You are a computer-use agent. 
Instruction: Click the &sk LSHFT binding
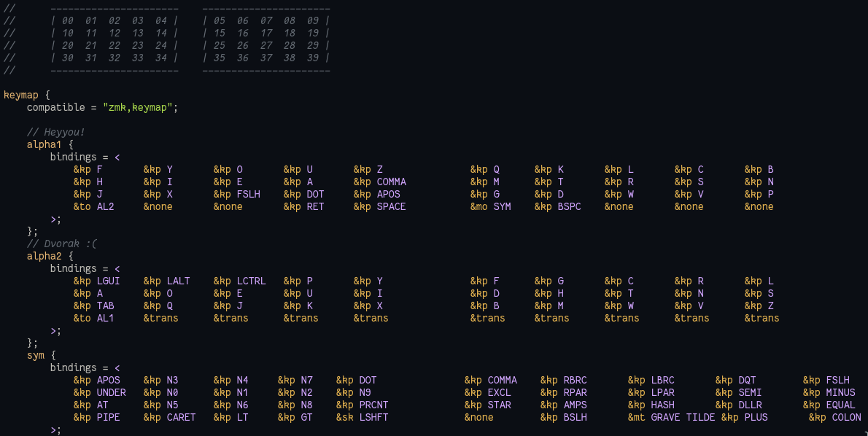pyautogui.click(x=362, y=417)
